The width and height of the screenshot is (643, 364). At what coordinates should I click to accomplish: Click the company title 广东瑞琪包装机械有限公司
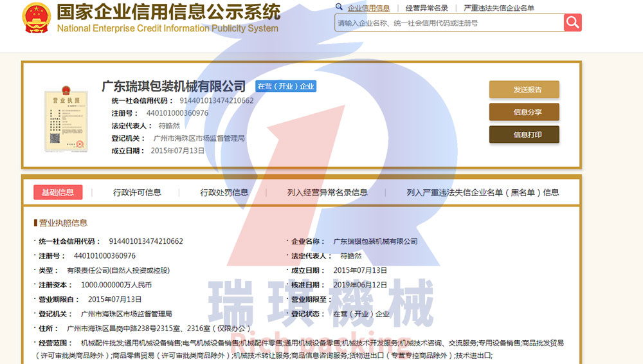point(174,86)
